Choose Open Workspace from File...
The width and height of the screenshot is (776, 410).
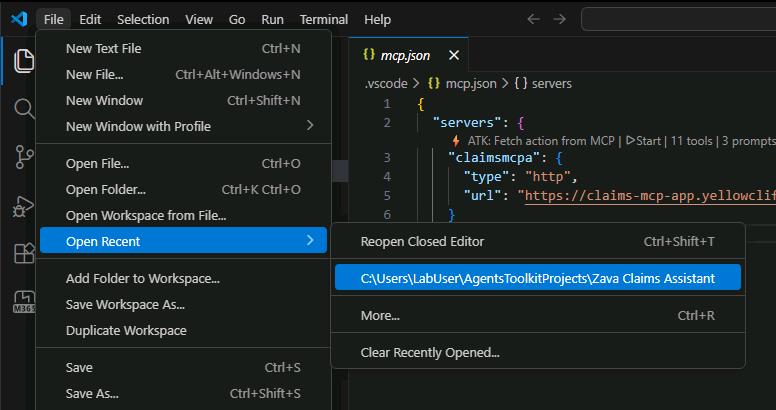(183, 216)
